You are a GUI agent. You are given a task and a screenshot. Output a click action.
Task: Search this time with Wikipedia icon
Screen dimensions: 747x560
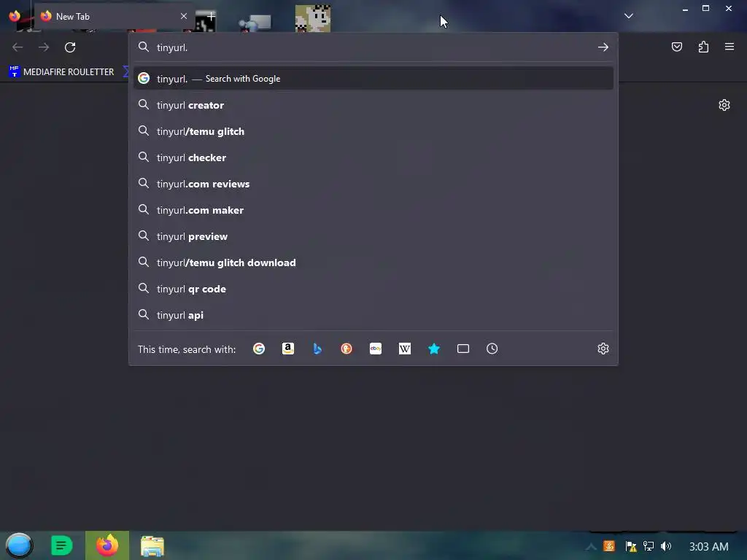click(x=404, y=349)
